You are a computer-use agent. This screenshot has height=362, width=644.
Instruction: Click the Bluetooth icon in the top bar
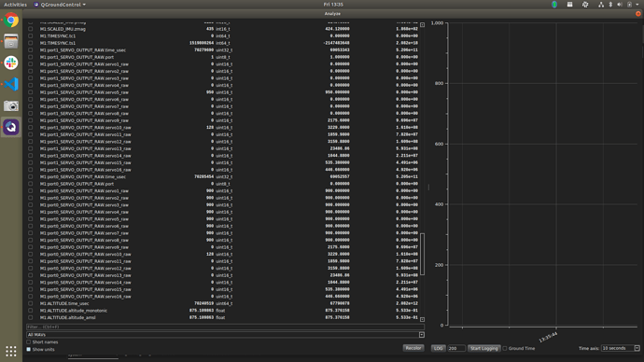point(610,5)
